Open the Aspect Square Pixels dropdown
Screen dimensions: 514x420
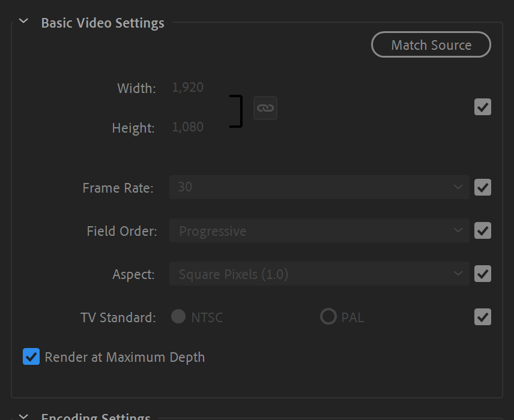[x=319, y=274]
